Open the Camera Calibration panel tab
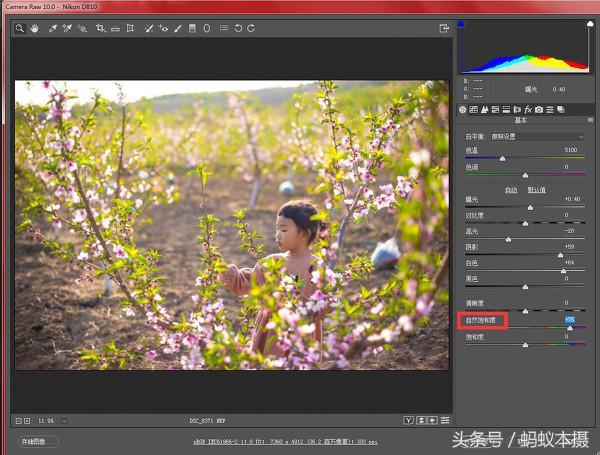Viewport: 600px width, 455px height. [x=539, y=110]
